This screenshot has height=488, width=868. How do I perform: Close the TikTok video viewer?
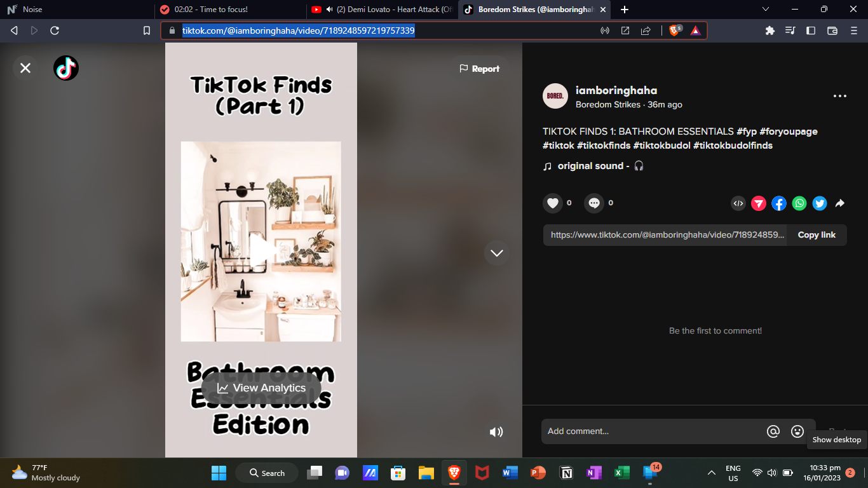point(25,68)
